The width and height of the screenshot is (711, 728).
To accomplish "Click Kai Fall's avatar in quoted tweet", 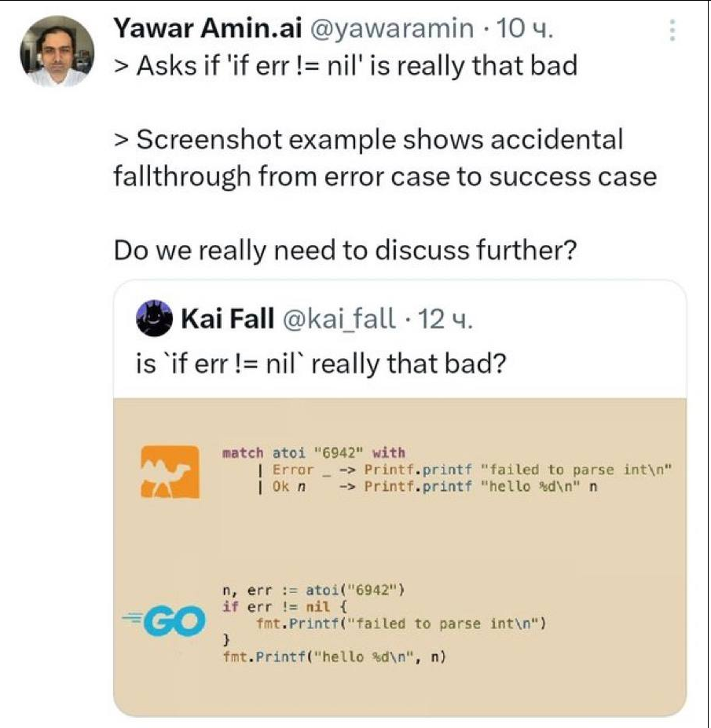I will [154, 318].
